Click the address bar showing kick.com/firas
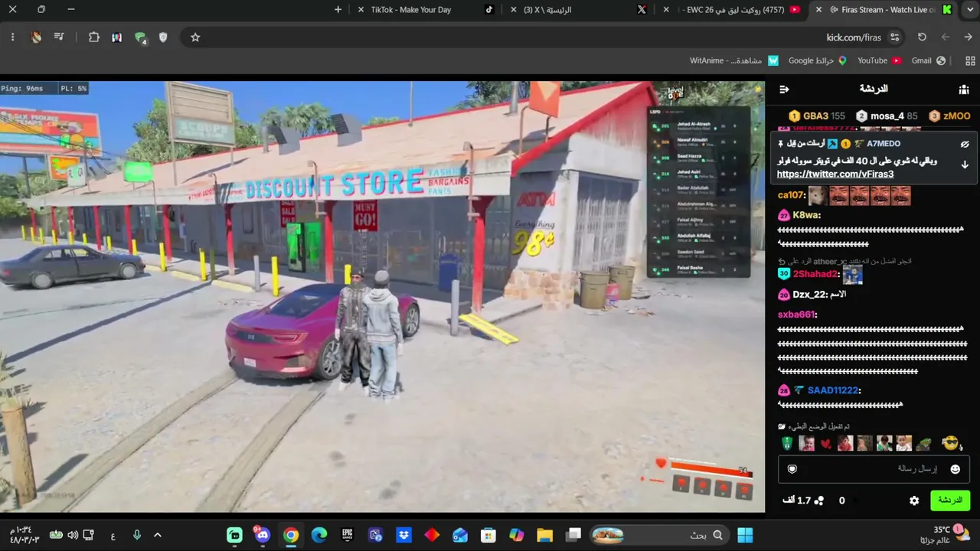The height and width of the screenshot is (551, 980). [x=544, y=37]
